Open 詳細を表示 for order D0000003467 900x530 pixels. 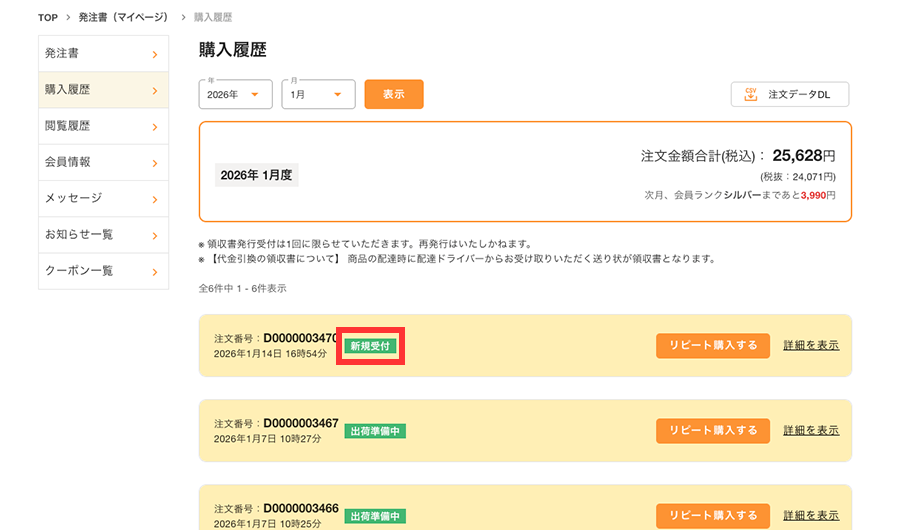(811, 431)
